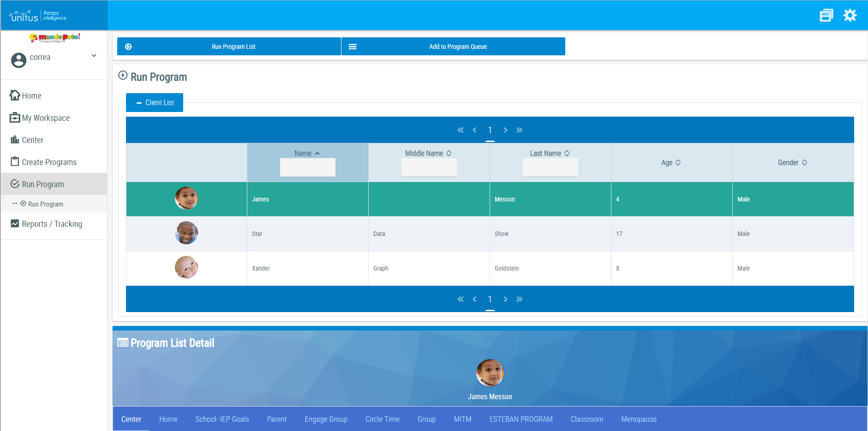Switch to the ESTEBAN PROGRAM tab
Viewport: 868px width, 431px height.
[521, 419]
